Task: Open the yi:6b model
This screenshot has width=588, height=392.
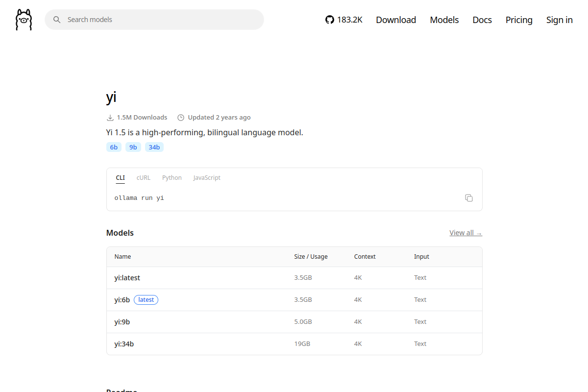Action: click(122, 300)
